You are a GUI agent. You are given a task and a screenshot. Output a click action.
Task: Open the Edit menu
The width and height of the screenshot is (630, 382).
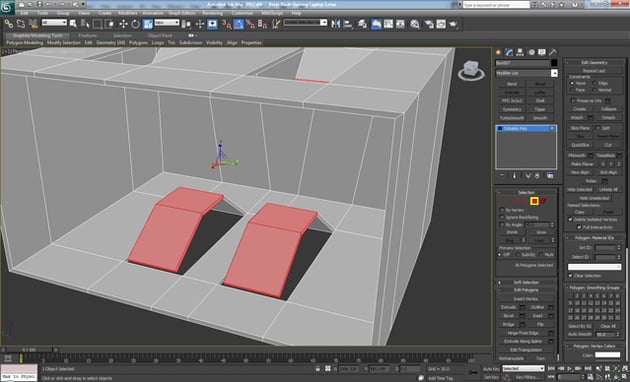(x=25, y=13)
